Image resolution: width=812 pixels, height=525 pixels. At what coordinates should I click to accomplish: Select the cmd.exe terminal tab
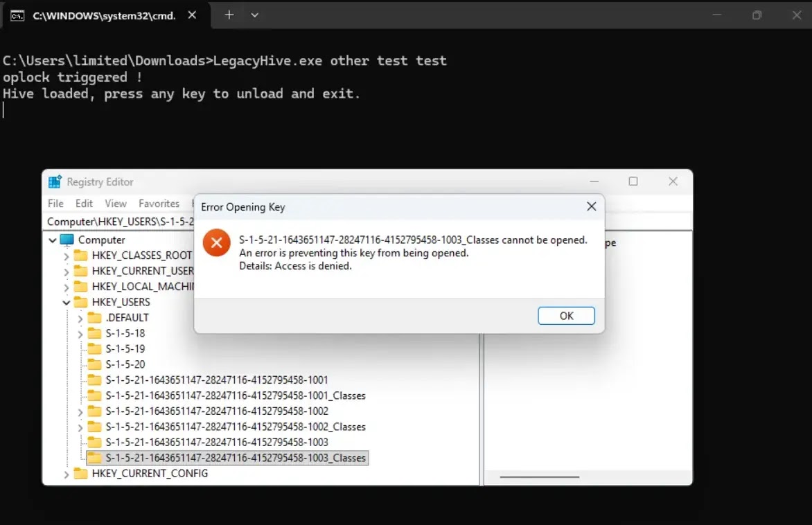(105, 15)
